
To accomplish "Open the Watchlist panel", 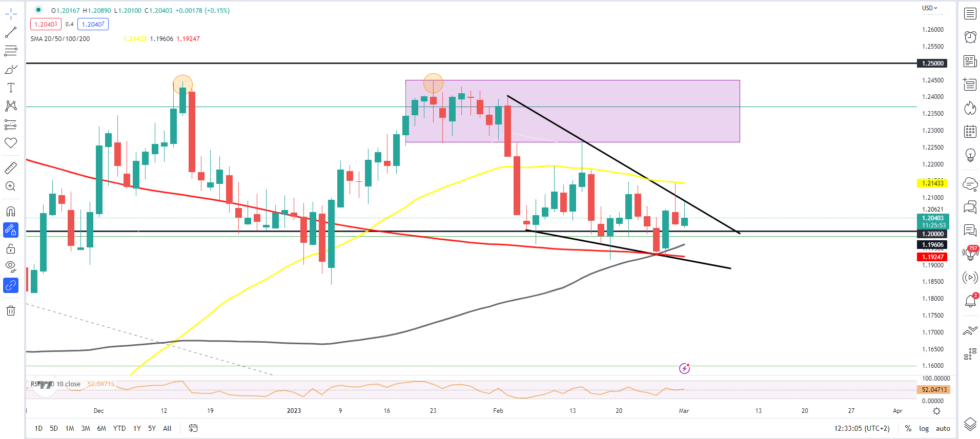I will click(970, 14).
